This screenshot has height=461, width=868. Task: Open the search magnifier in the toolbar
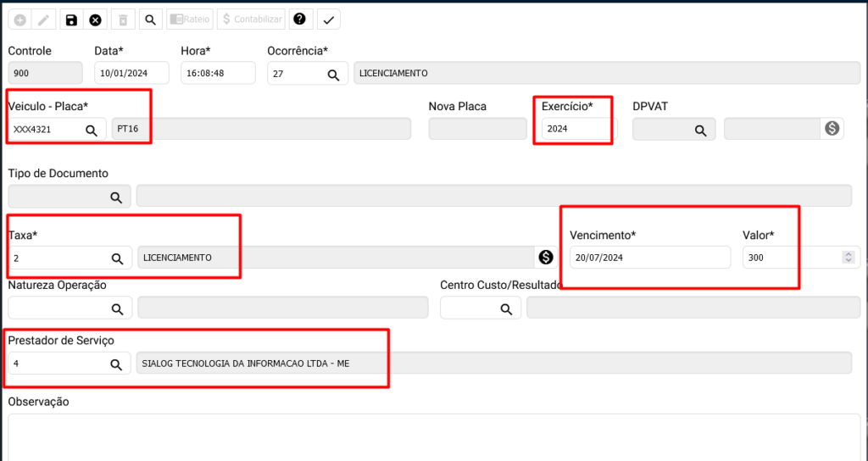pos(149,19)
